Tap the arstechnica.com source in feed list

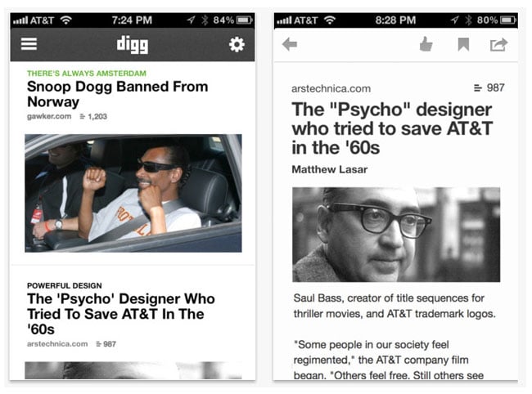(57, 344)
